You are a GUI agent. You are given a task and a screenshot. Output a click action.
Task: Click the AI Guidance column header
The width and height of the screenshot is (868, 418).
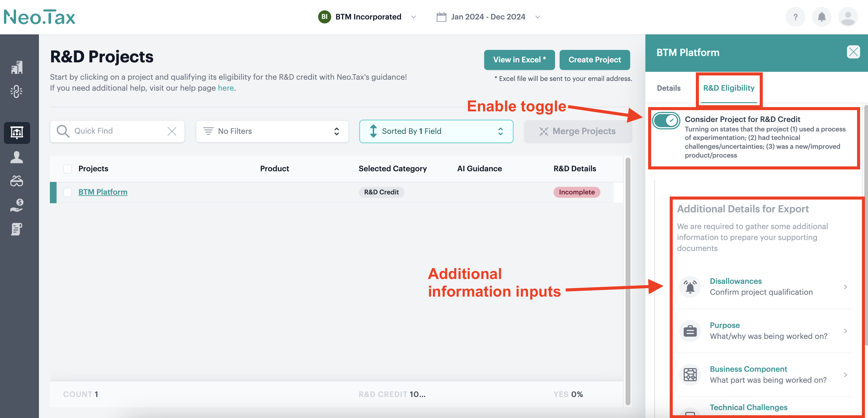[x=479, y=169]
